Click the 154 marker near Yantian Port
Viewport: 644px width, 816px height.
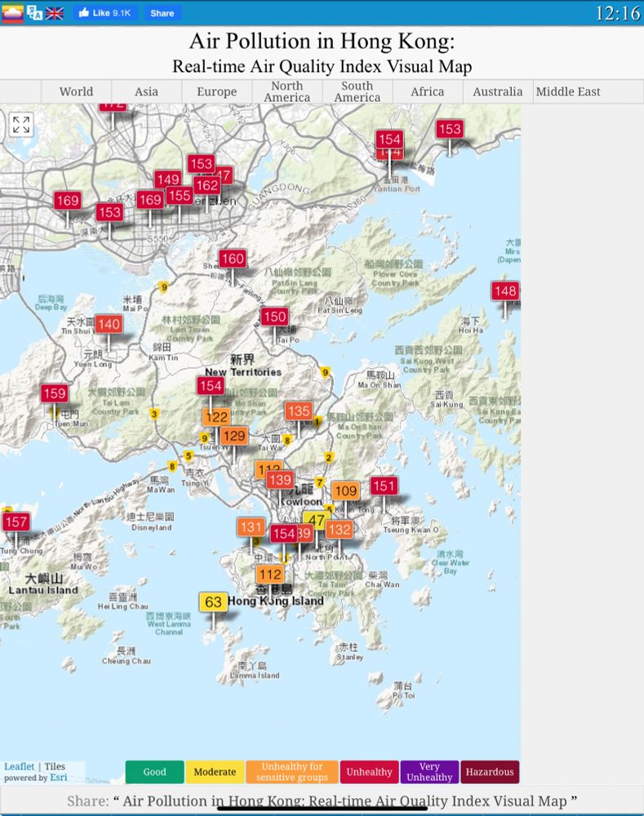[x=389, y=140]
